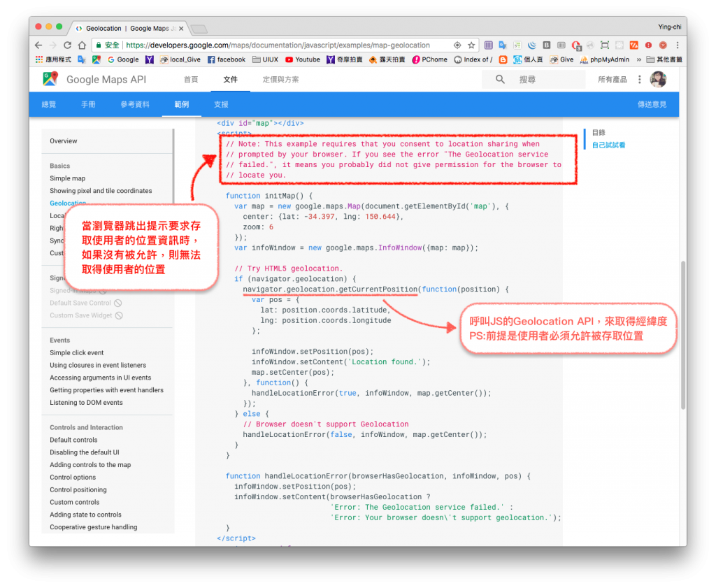Open the Google Maps bookmark icon
Viewport: 716px width, 588px height.
[x=96, y=59]
